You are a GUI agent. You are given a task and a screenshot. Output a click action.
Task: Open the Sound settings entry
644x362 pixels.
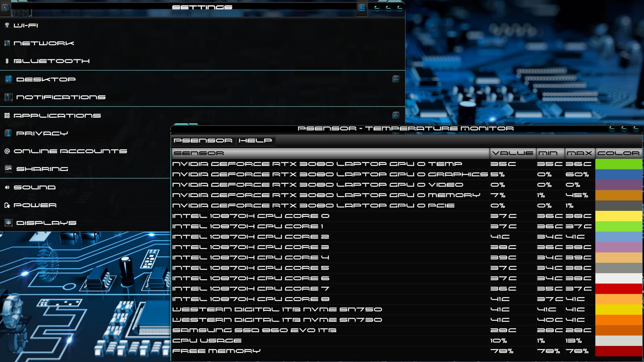click(x=85, y=187)
